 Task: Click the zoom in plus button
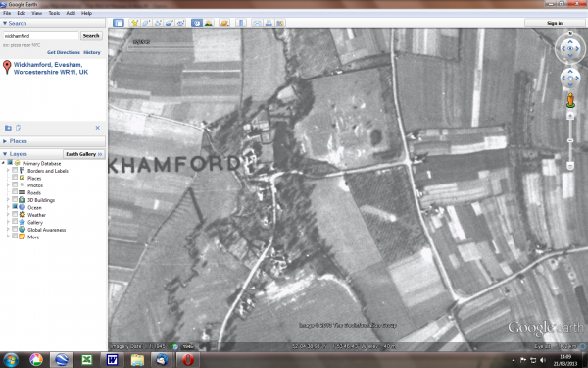click(570, 116)
